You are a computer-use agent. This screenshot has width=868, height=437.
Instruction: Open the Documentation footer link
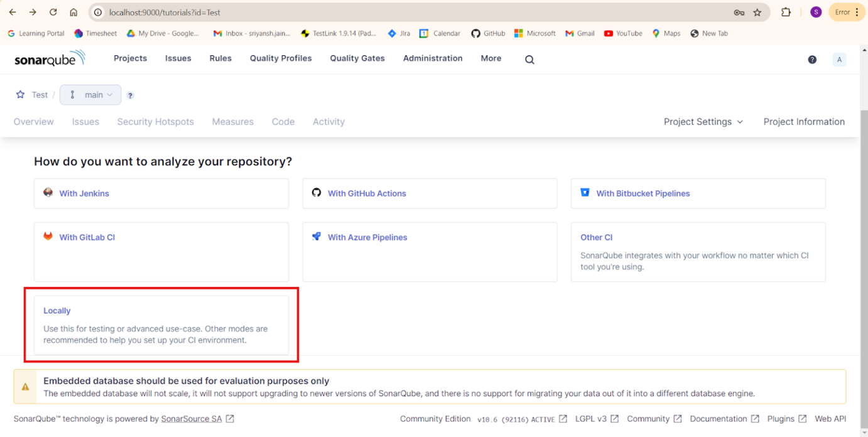pyautogui.click(x=718, y=419)
